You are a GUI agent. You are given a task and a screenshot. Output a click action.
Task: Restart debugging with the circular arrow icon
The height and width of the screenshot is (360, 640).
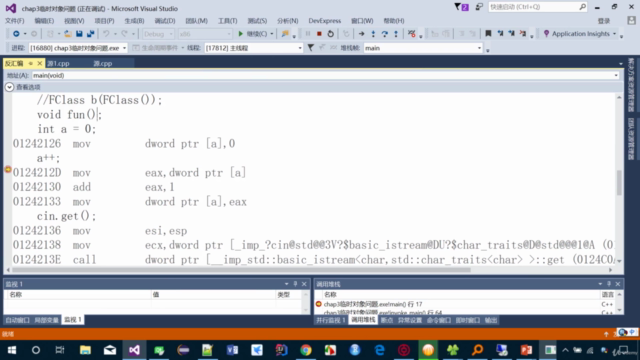click(331, 34)
